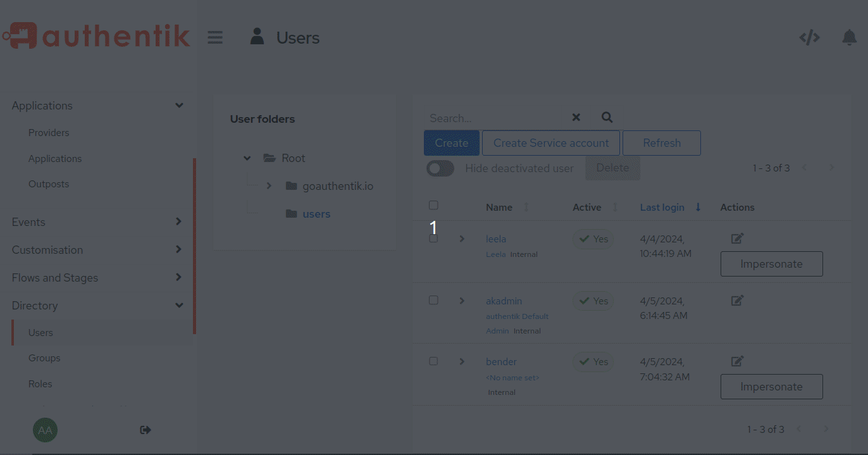Open Groups in the Directory menu
The image size is (868, 455).
[44, 358]
